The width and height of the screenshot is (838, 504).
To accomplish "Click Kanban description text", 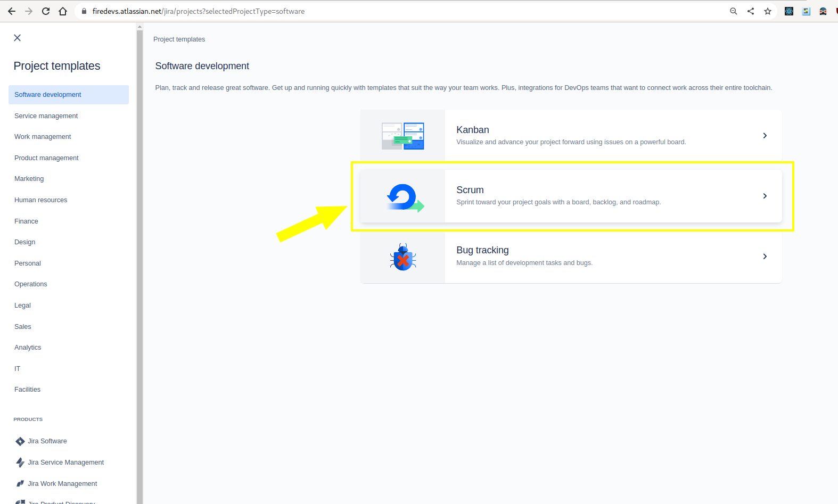I will (571, 142).
